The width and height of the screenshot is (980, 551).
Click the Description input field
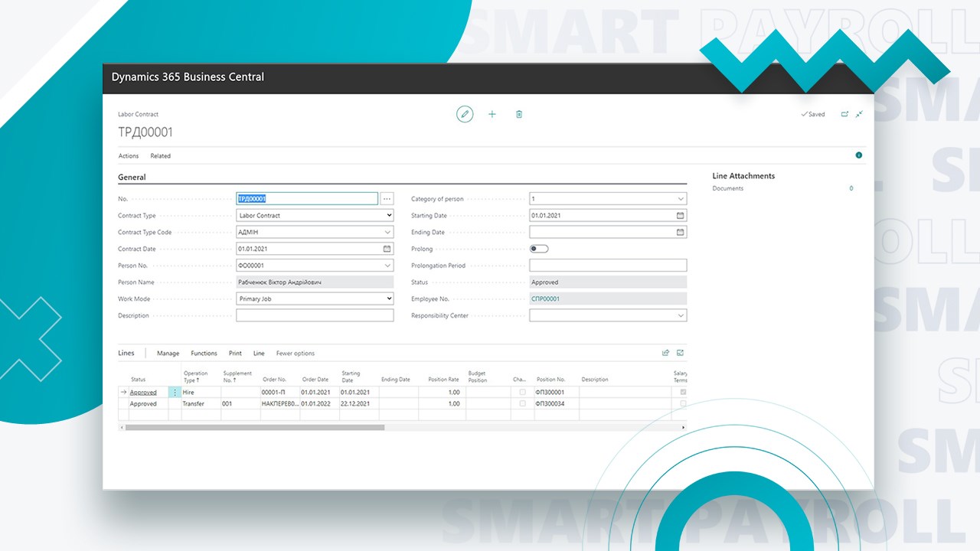pos(315,315)
